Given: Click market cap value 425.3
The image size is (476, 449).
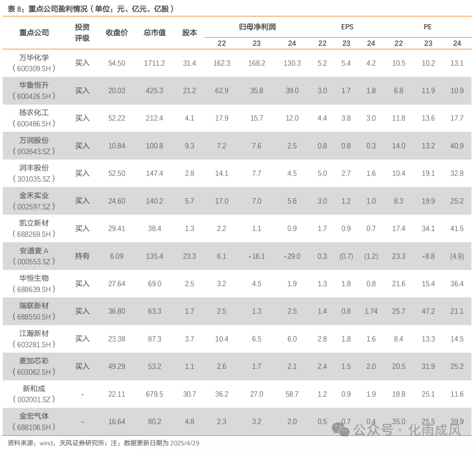Looking at the screenshot, I should click(155, 91).
